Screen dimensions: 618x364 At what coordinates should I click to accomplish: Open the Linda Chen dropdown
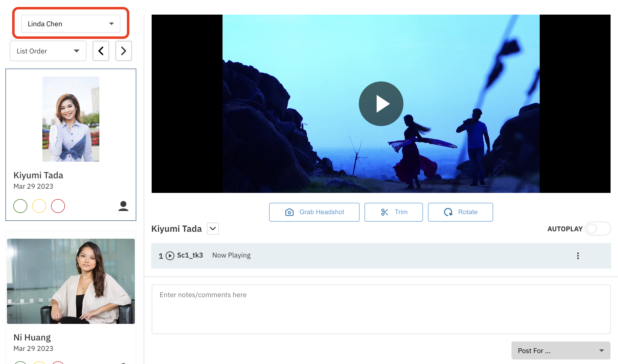tap(71, 24)
